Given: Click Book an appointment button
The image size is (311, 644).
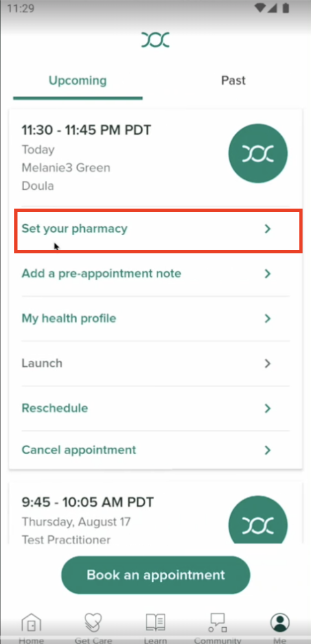Looking at the screenshot, I should point(155,575).
